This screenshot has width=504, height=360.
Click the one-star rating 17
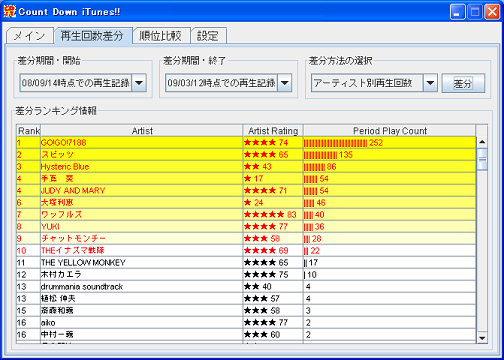click(x=254, y=179)
